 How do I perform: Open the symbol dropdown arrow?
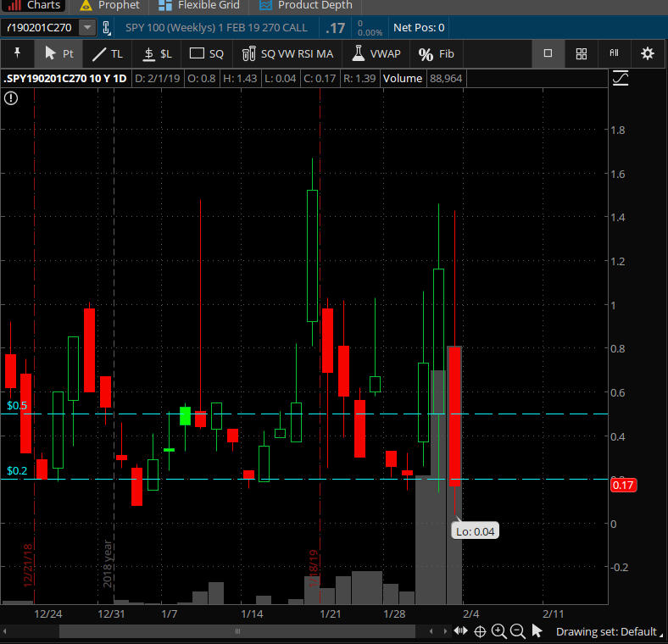point(87,28)
